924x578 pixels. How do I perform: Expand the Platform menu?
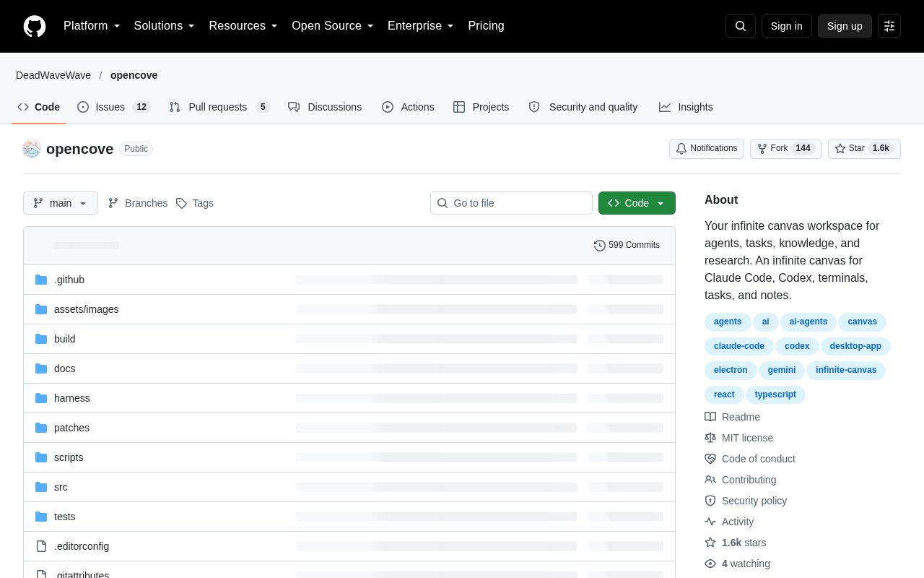point(92,26)
